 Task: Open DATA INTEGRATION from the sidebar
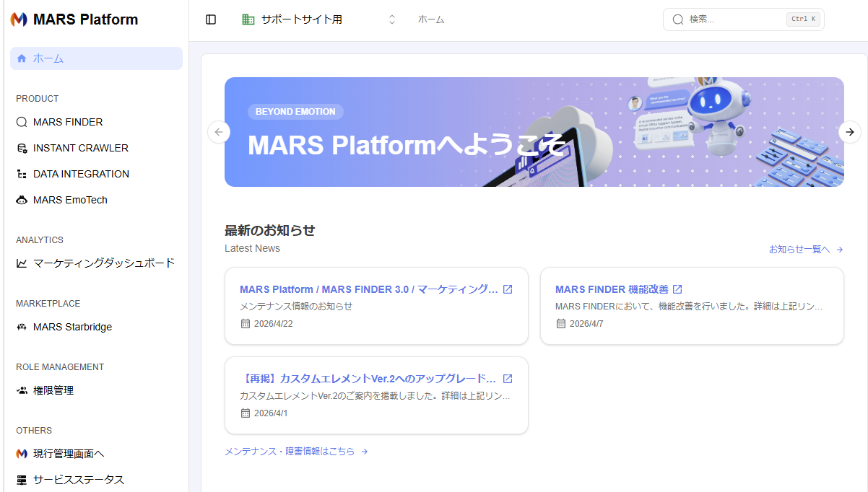(x=96, y=174)
